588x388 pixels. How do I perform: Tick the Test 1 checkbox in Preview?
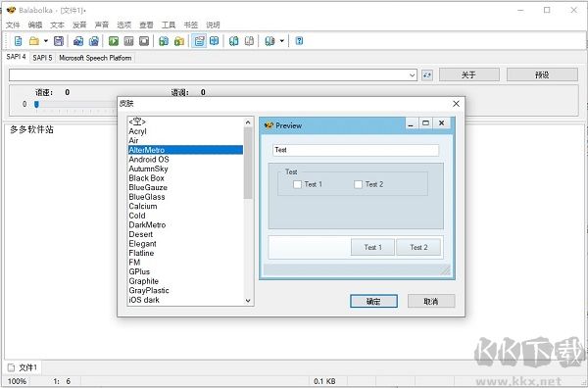click(x=297, y=184)
